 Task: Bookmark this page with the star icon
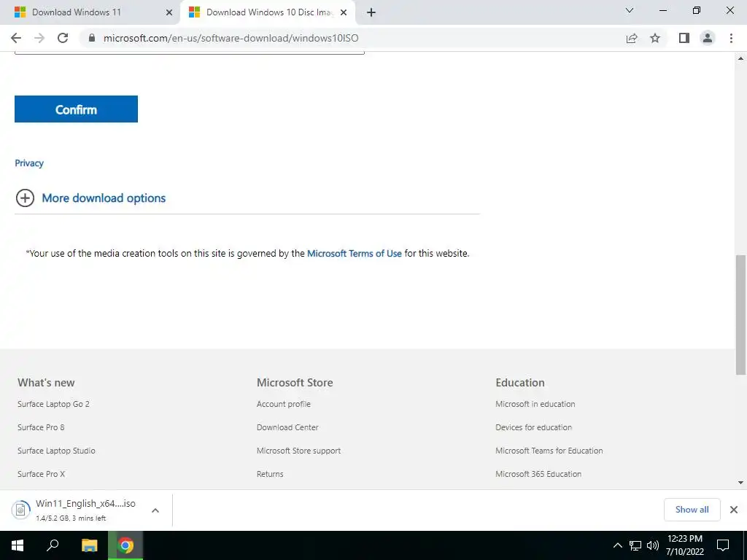655,38
